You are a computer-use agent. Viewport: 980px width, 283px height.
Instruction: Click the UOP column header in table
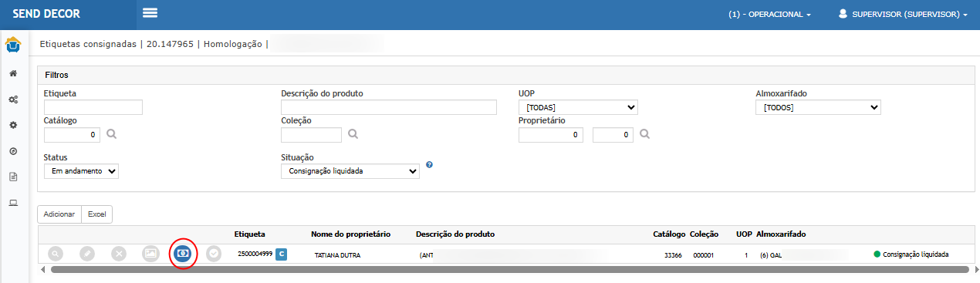pyautogui.click(x=744, y=234)
